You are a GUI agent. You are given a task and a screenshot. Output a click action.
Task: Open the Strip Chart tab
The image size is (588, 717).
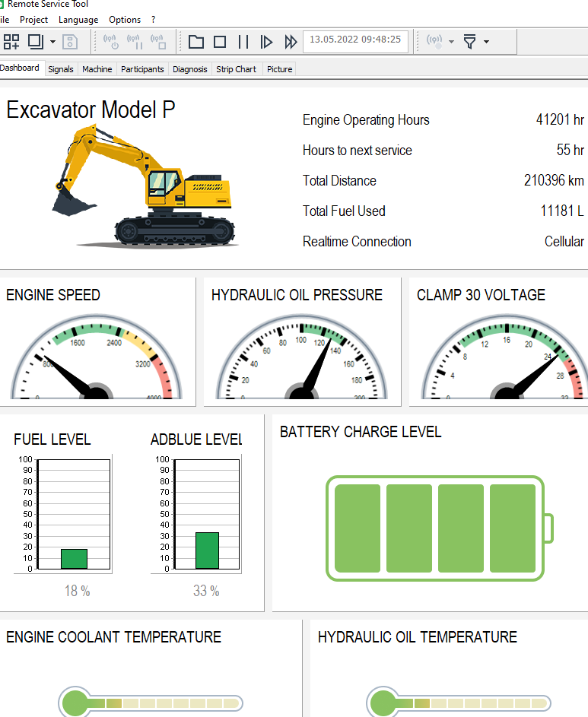click(236, 69)
